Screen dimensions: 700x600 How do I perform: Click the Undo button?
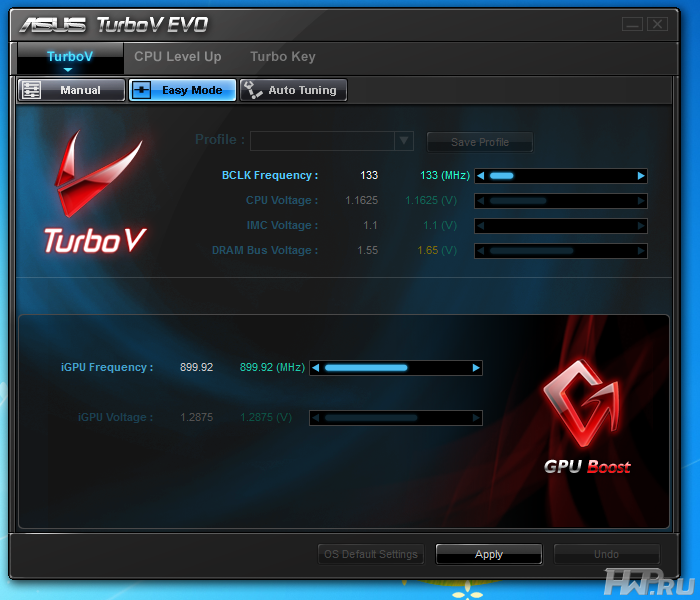pos(606,554)
